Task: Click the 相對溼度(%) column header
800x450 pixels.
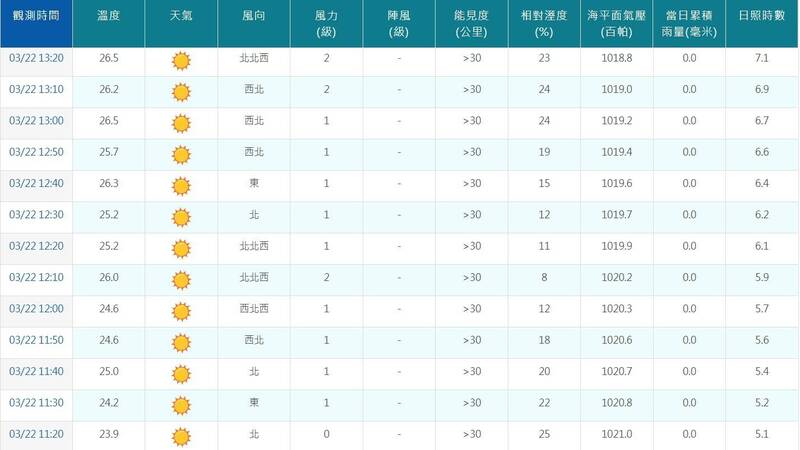Action: pyautogui.click(x=544, y=23)
